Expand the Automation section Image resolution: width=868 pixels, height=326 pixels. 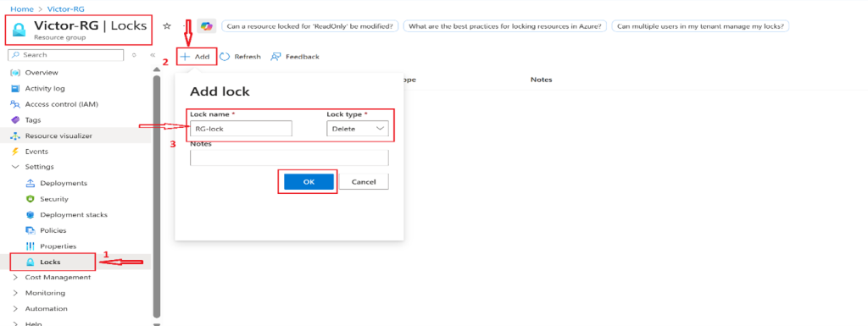coord(15,309)
